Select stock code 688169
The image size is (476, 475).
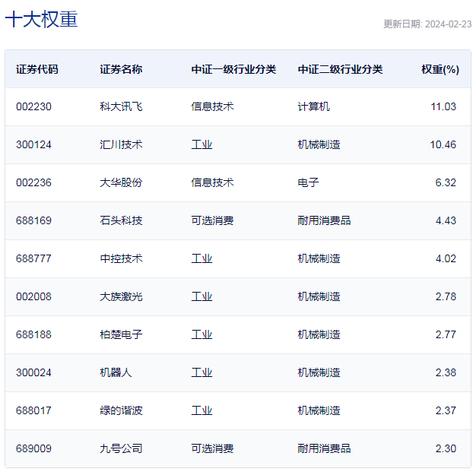(33, 220)
